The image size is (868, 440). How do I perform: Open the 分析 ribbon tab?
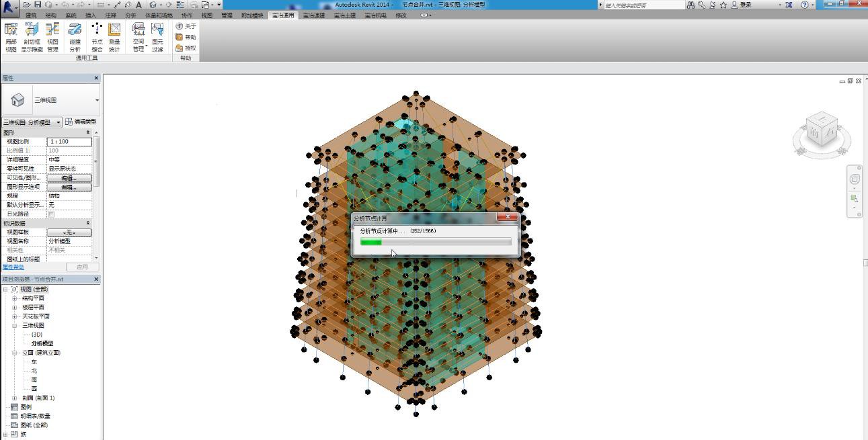[130, 15]
